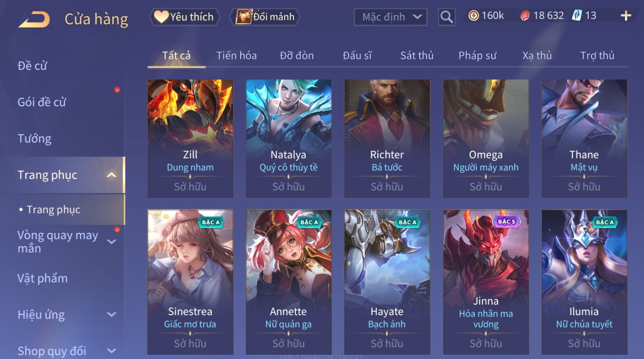This screenshot has height=359, width=644.
Task: Switch to the Sát thủ tab
Action: pos(417,55)
